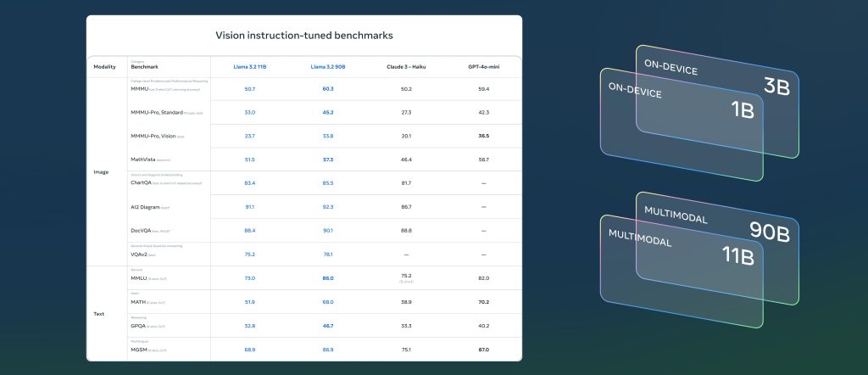Click the ON-DEVICE 1B card
This screenshot has height=375, width=868.
click(x=682, y=126)
